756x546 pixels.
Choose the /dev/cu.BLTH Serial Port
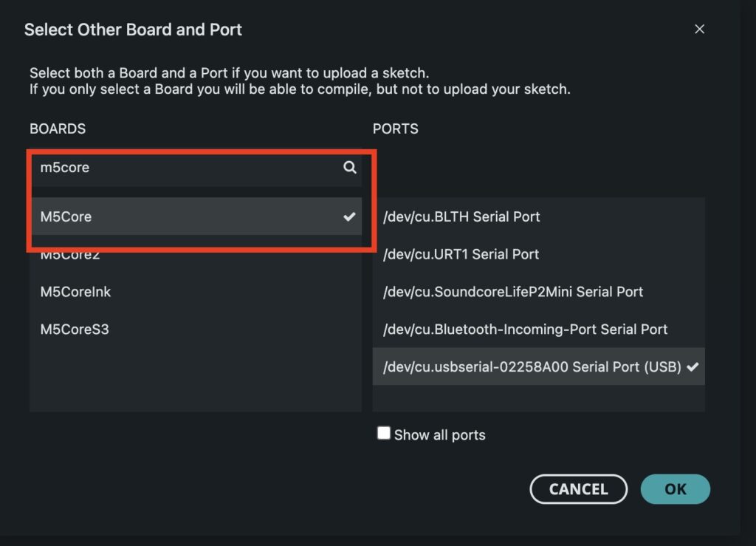[x=538, y=216]
